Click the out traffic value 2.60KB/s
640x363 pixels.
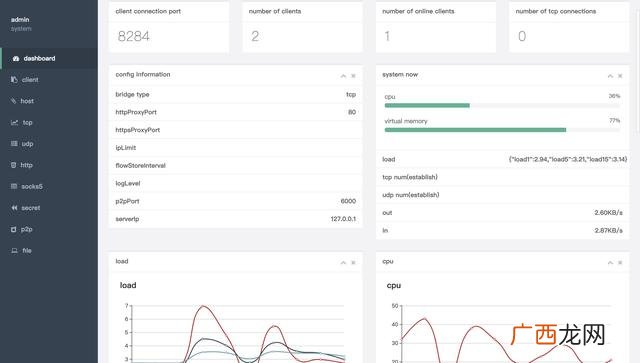(x=609, y=213)
